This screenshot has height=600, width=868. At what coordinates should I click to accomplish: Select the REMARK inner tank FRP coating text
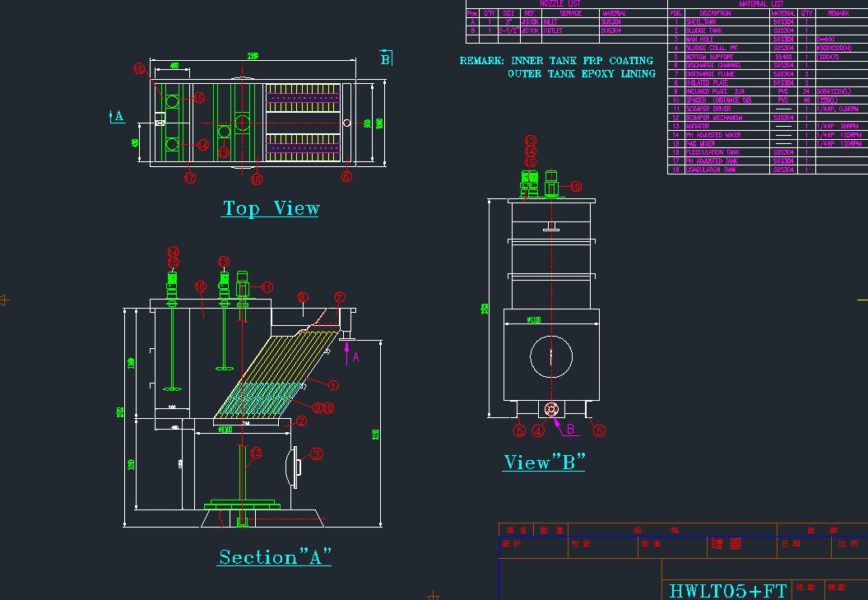pos(556,61)
